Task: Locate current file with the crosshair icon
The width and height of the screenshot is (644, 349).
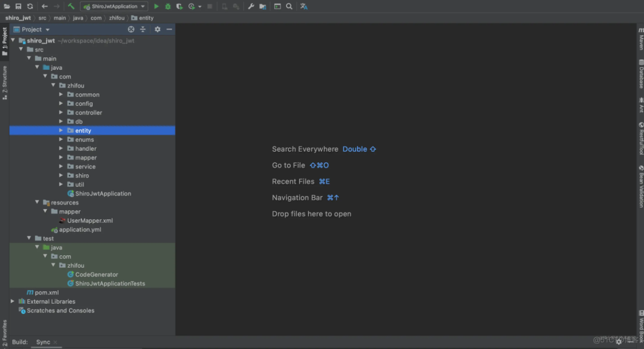Action: 131,29
